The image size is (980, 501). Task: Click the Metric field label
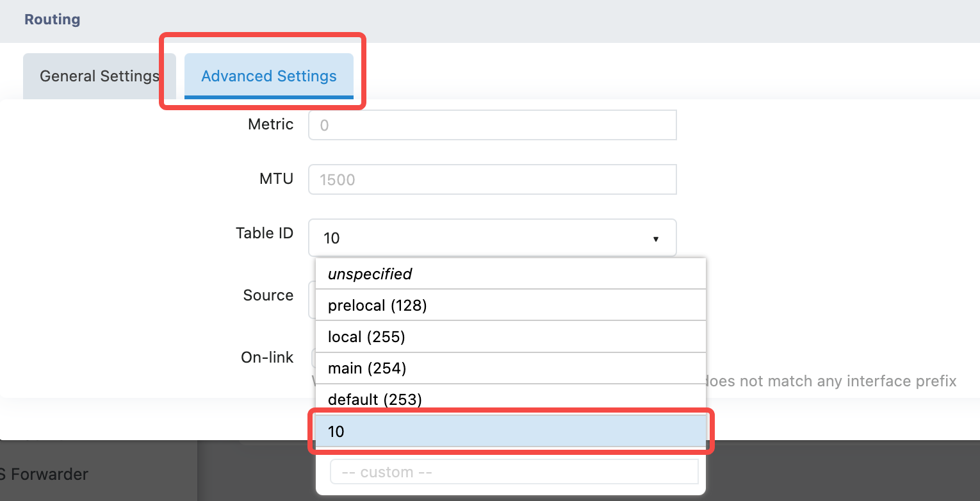click(x=270, y=124)
